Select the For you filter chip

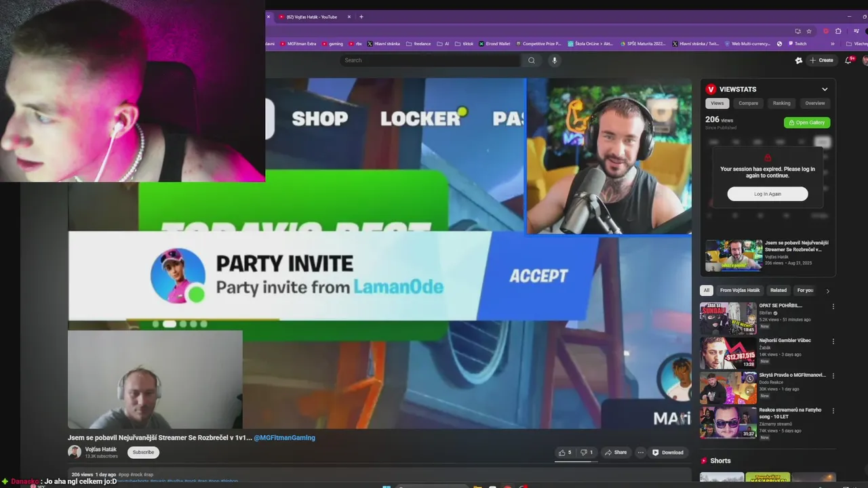pos(805,290)
